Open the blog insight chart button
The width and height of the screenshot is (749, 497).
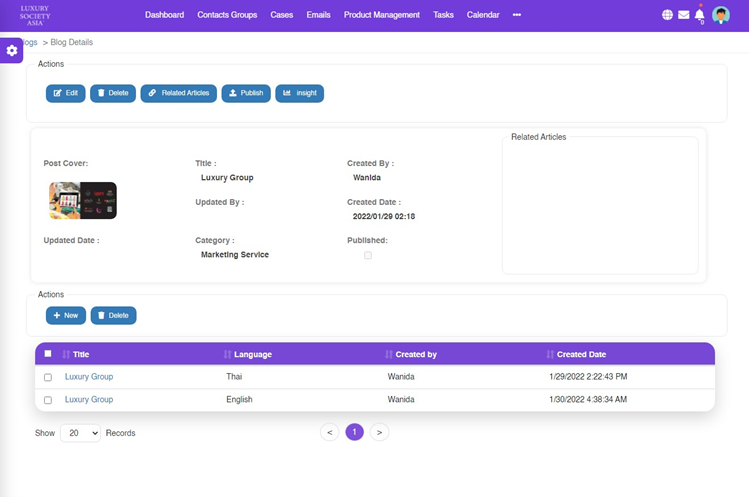pos(300,93)
